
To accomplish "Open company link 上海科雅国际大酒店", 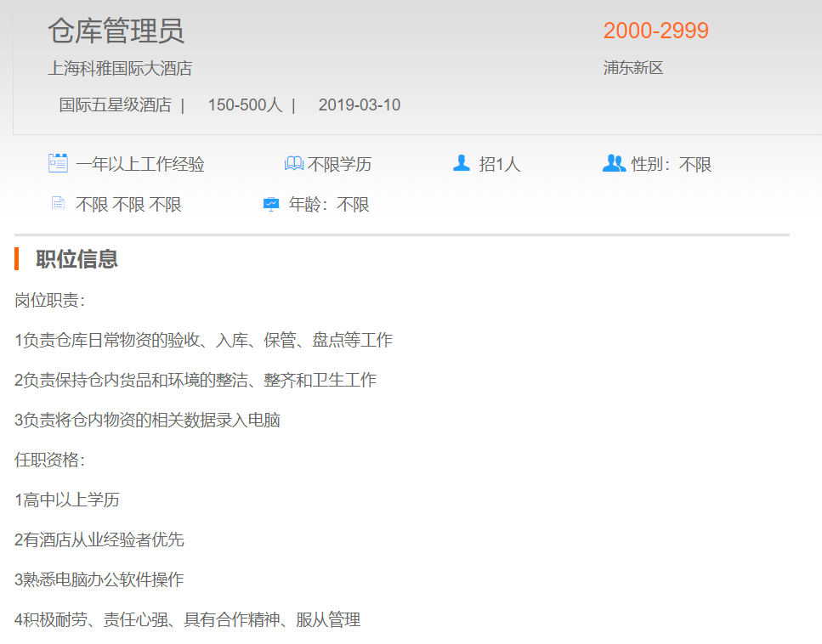I will click(x=120, y=68).
